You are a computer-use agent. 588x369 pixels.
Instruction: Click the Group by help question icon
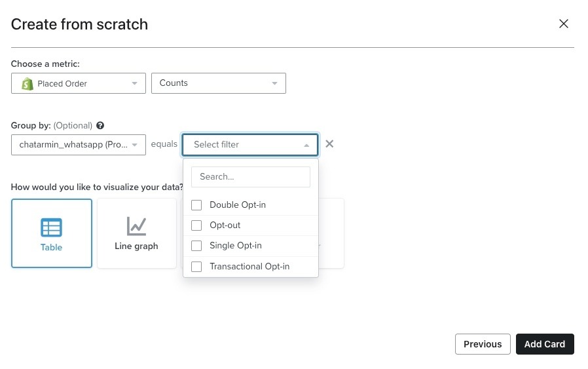tap(100, 126)
